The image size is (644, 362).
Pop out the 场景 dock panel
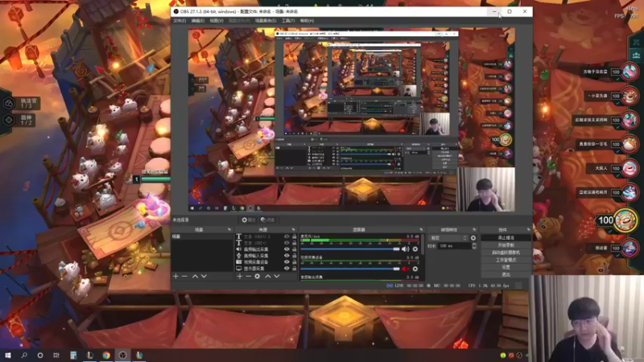229,229
